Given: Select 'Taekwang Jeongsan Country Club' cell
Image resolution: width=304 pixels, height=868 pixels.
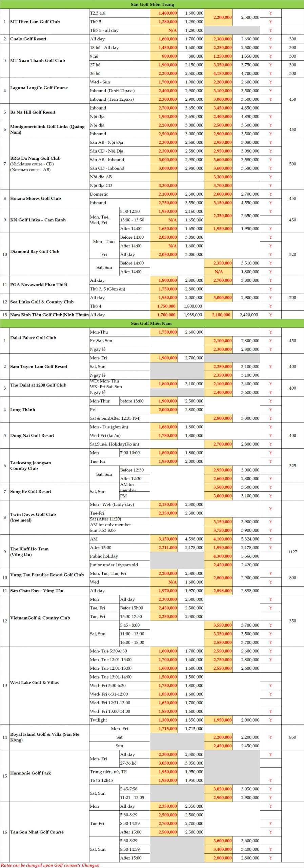Looking at the screenshot, I should pos(49,466).
